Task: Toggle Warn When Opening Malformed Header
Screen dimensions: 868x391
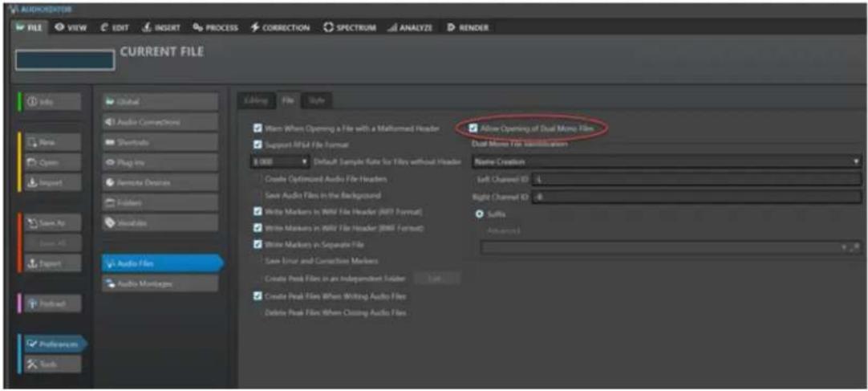Action: tap(258, 128)
